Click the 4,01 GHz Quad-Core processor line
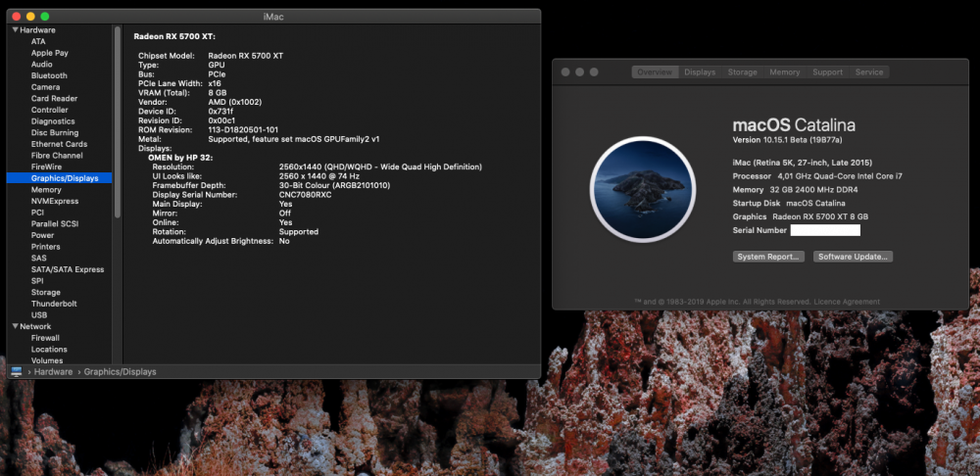Image resolution: width=980 pixels, height=476 pixels. (x=817, y=176)
